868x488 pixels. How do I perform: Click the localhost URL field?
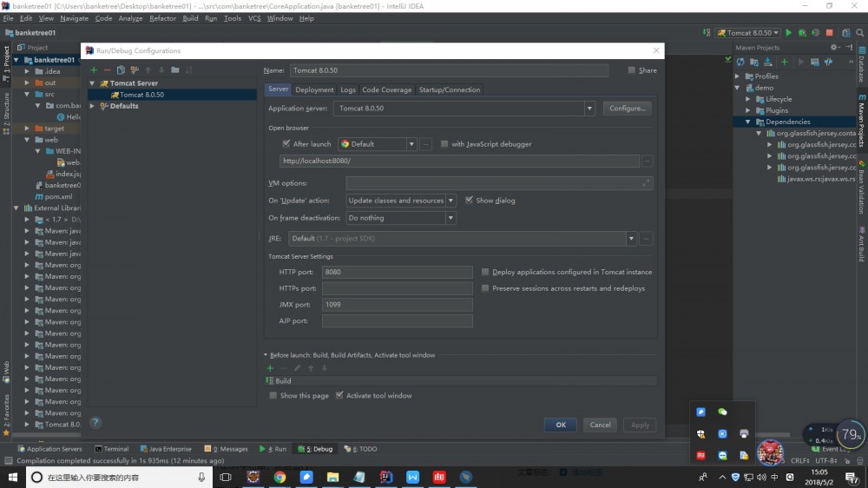click(459, 162)
